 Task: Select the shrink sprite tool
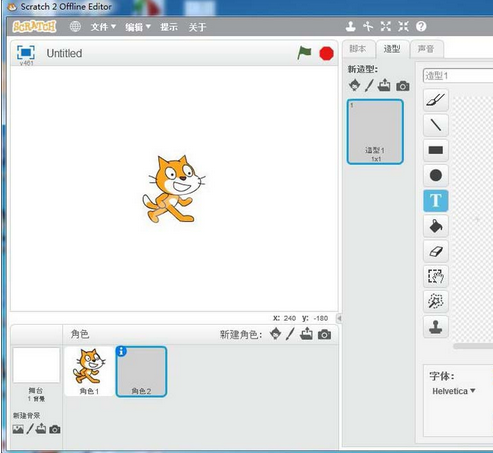click(403, 26)
